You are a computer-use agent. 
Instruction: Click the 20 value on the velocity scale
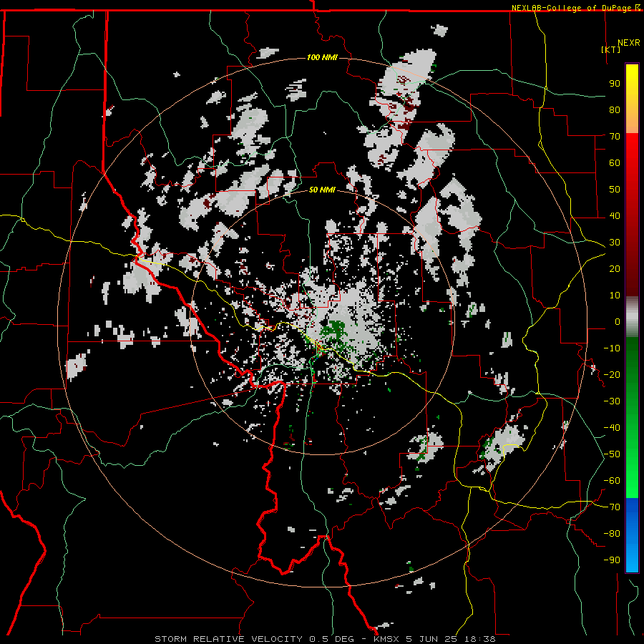click(615, 268)
